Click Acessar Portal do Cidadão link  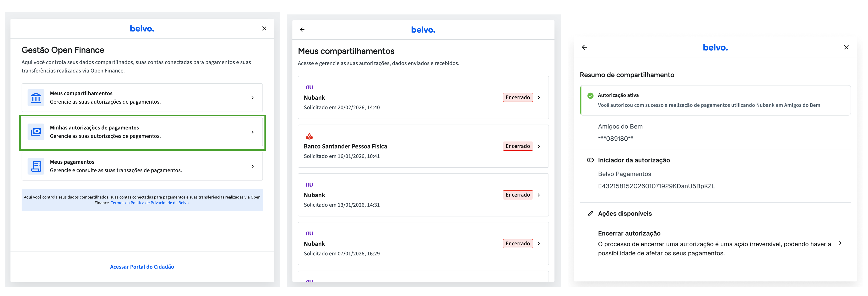142,267
